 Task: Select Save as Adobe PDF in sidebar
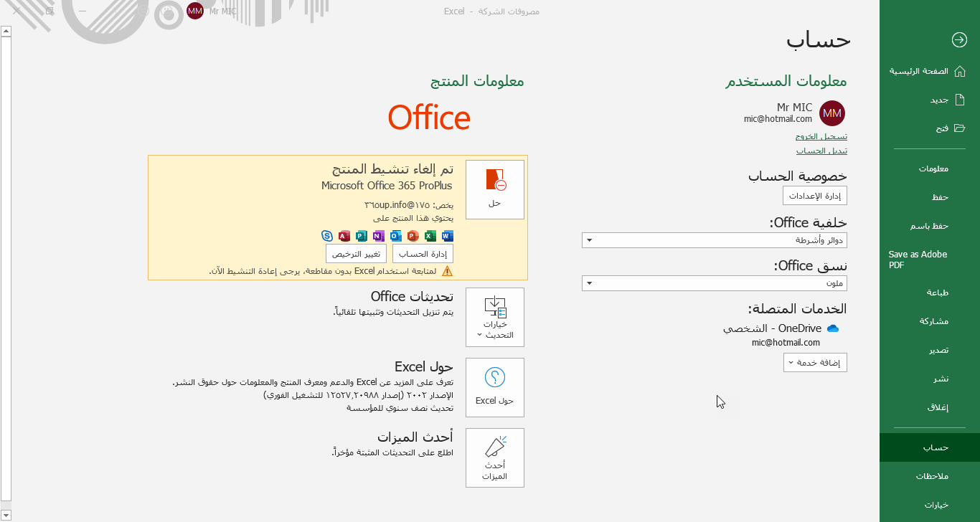930,260
